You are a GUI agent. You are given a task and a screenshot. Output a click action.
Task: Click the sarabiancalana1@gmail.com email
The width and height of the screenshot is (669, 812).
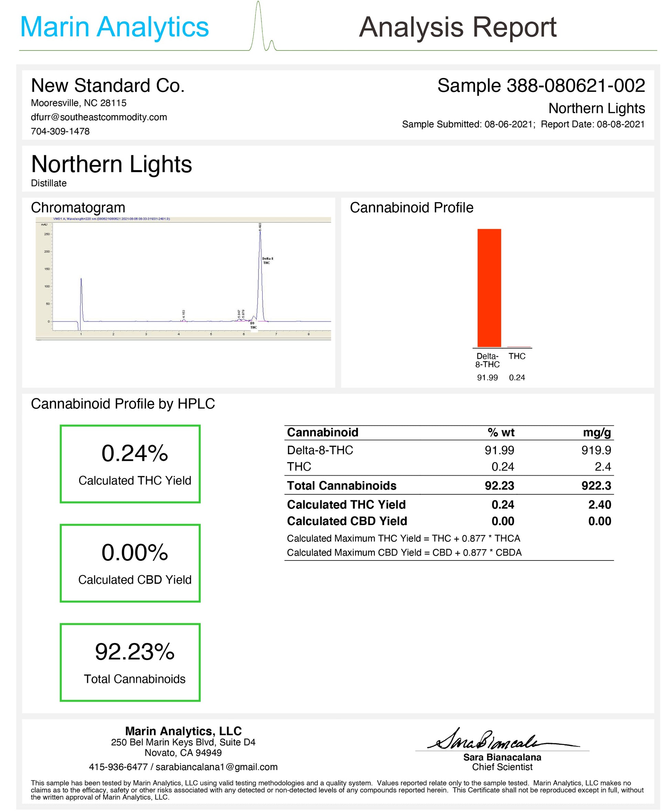tap(216, 767)
